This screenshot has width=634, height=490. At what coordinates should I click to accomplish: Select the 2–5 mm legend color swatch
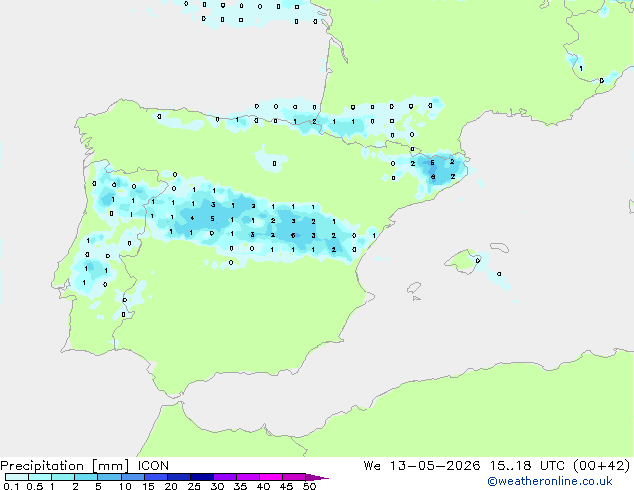[x=86, y=477]
